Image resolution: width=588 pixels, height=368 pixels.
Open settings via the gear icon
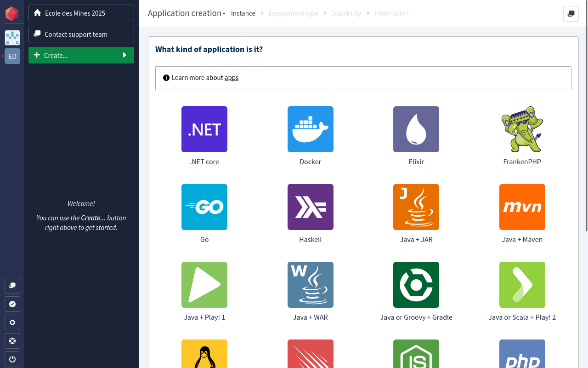12,322
